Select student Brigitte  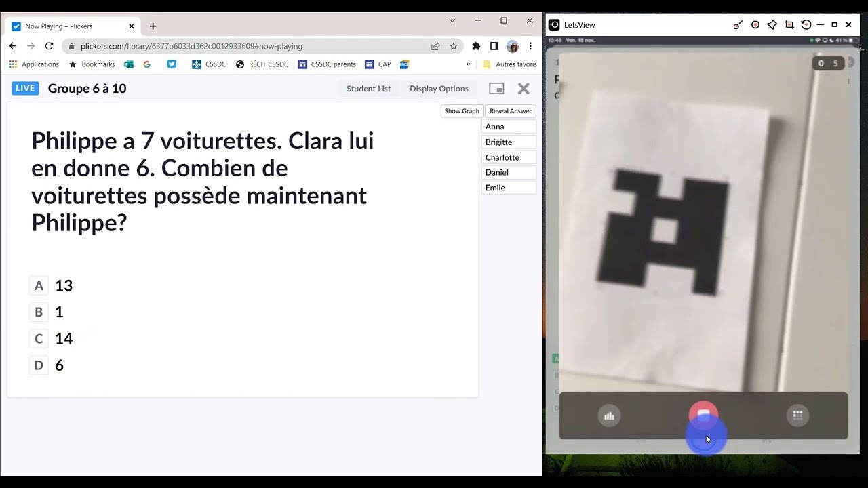point(509,142)
